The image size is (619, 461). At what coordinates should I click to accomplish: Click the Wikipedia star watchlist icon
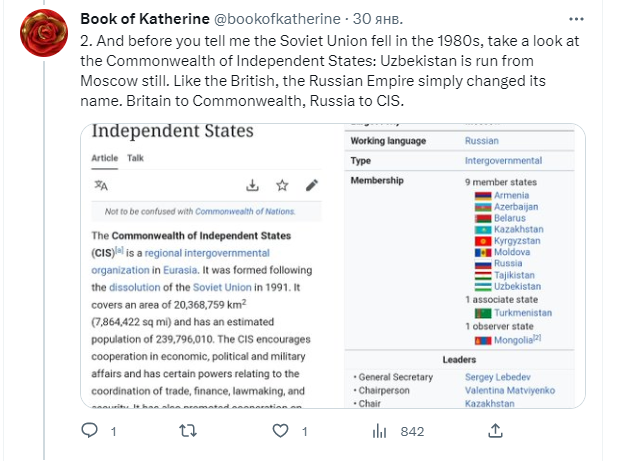coord(282,185)
